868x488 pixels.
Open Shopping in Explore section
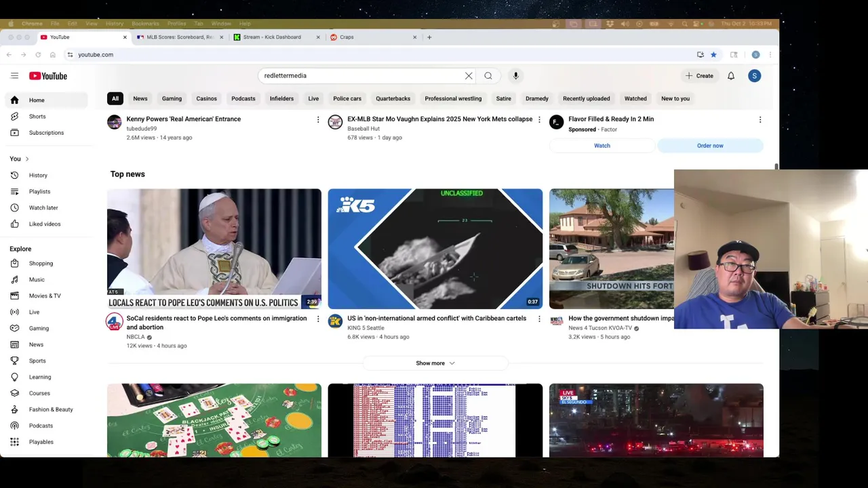tap(46, 263)
